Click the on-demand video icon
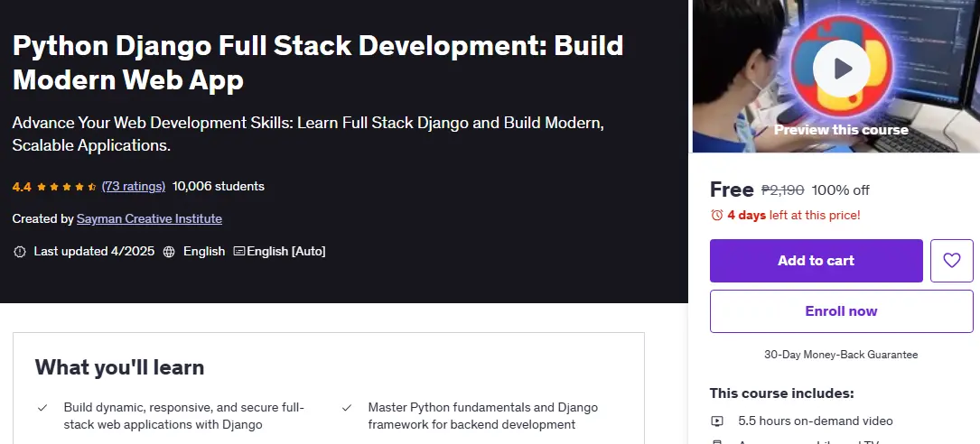The image size is (980, 444). [x=717, y=421]
